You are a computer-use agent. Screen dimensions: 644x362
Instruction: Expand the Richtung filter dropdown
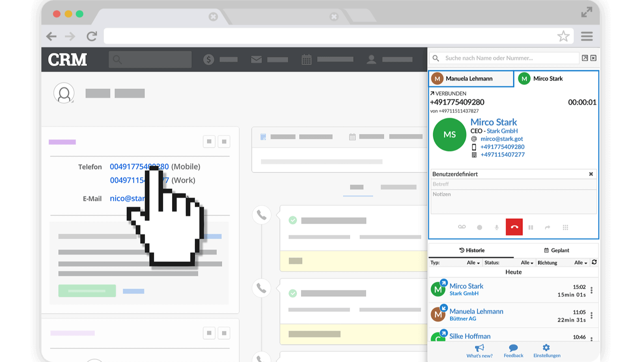581,263
